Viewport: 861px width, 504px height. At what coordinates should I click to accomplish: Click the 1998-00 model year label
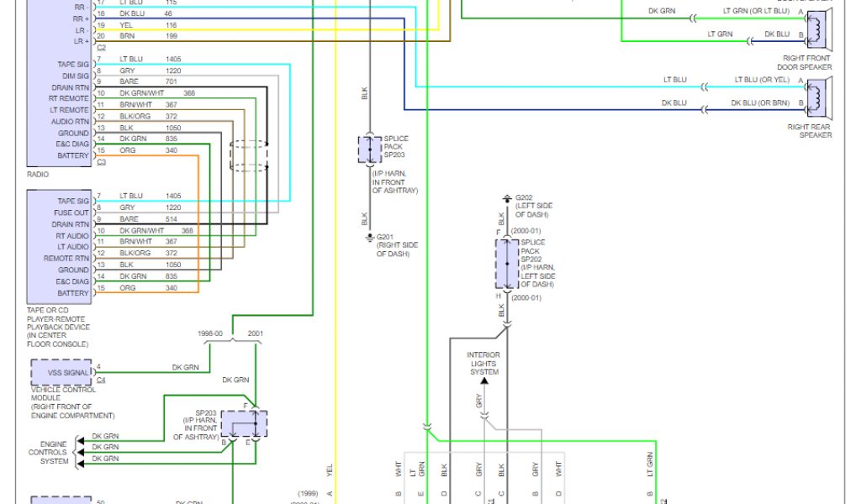click(212, 333)
